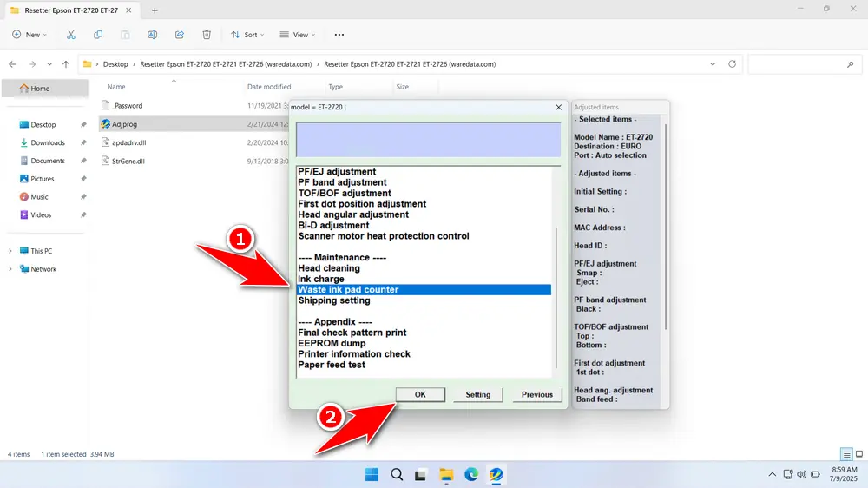Select Home in navigation pane
868x488 pixels.
44,88
